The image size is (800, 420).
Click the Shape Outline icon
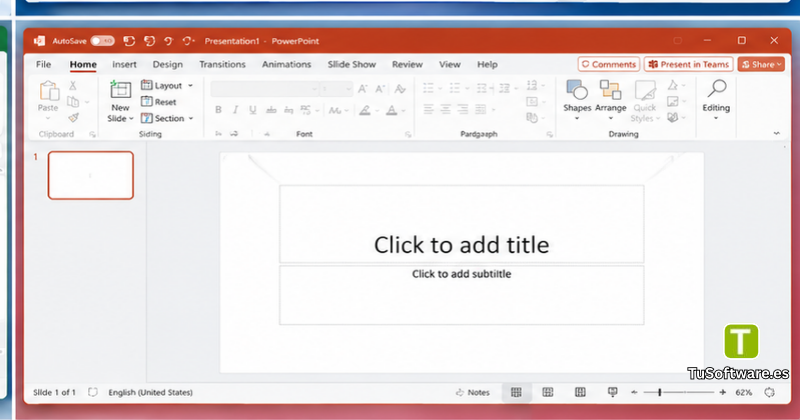[x=673, y=102]
